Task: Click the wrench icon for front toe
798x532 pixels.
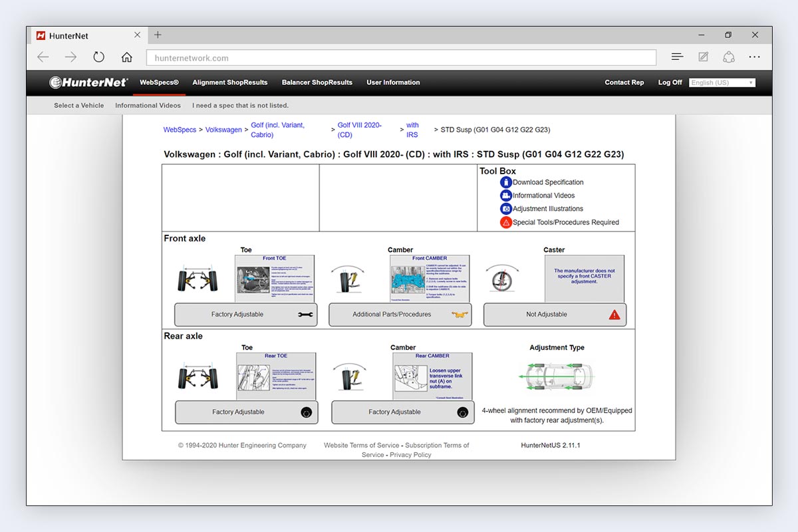Action: coord(305,315)
